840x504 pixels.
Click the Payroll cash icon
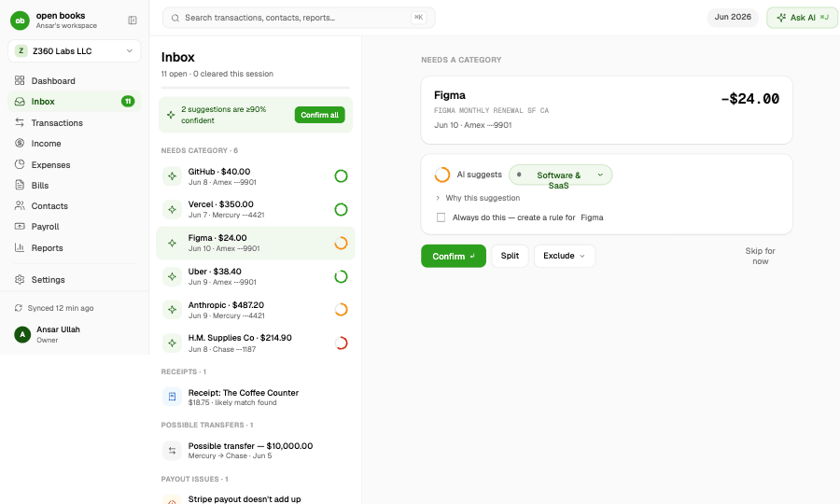coord(20,226)
